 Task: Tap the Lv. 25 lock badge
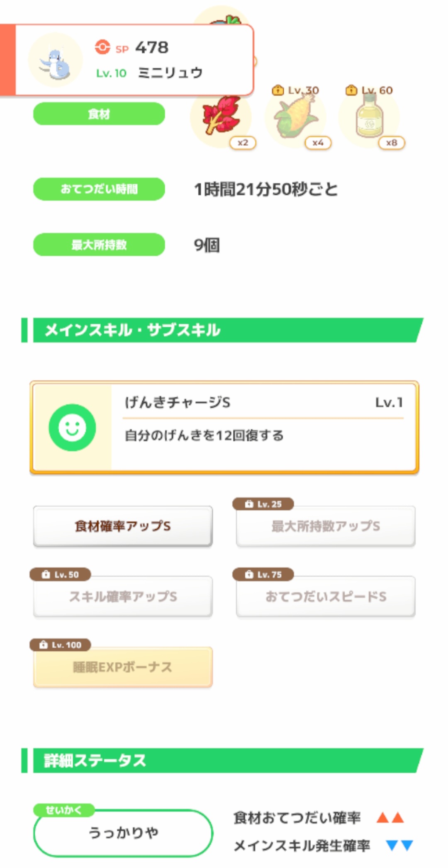[263, 504]
